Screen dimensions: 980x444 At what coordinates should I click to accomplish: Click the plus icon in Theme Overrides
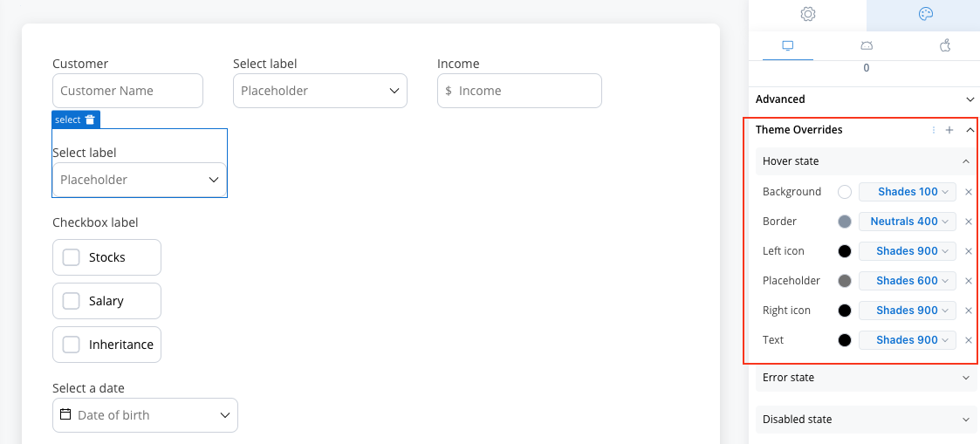pyautogui.click(x=949, y=130)
